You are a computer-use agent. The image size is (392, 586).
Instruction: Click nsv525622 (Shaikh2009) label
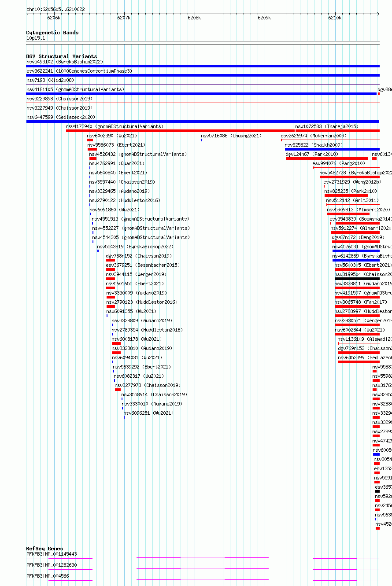(x=314, y=145)
